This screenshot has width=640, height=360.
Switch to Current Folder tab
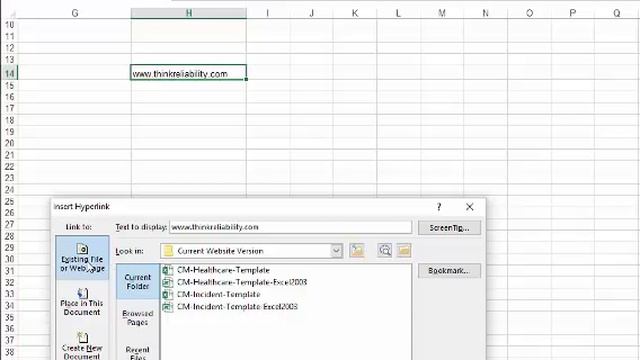click(138, 282)
